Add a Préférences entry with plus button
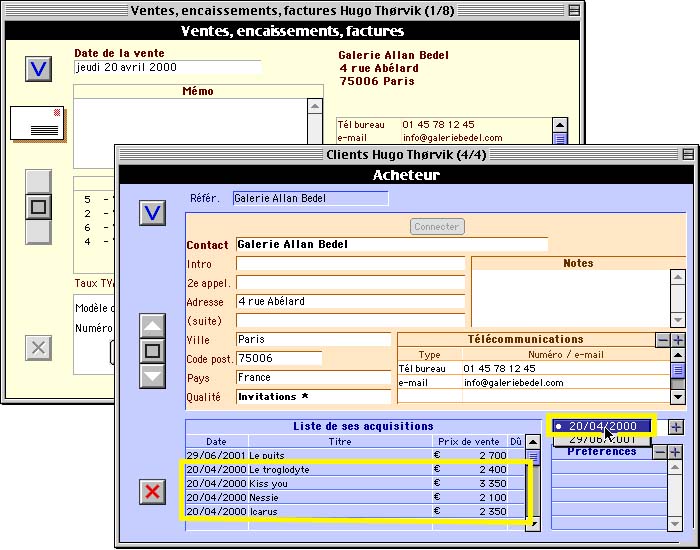This screenshot has height=550, width=700. pyautogui.click(x=675, y=452)
